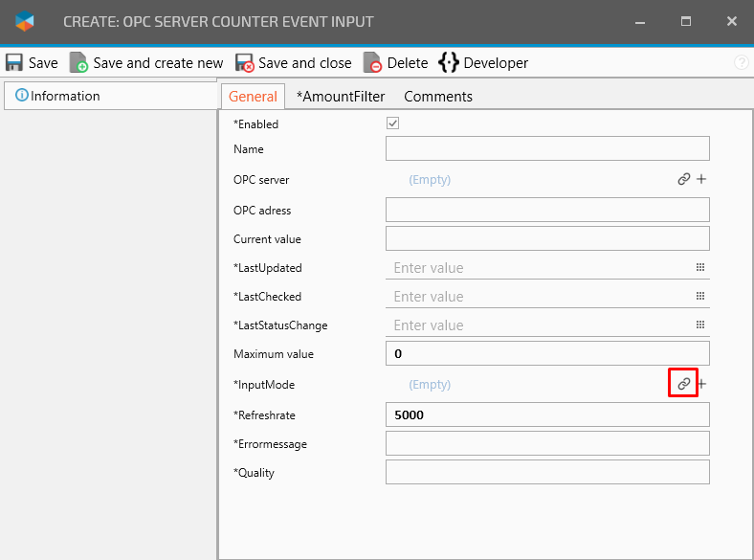This screenshot has height=560, width=754.
Task: Select Information in the left panel
Action: [x=58, y=96]
